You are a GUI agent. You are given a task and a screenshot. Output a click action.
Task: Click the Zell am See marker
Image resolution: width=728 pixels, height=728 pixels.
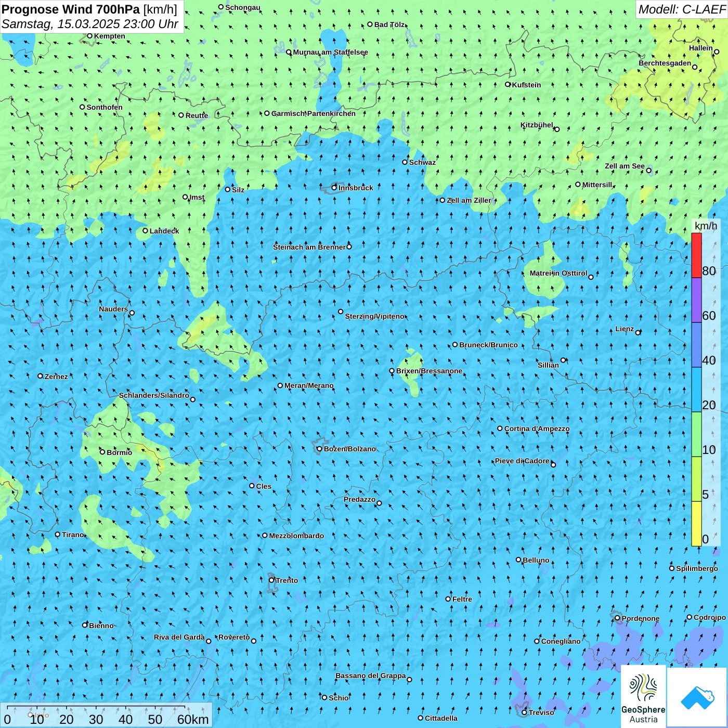point(649,170)
